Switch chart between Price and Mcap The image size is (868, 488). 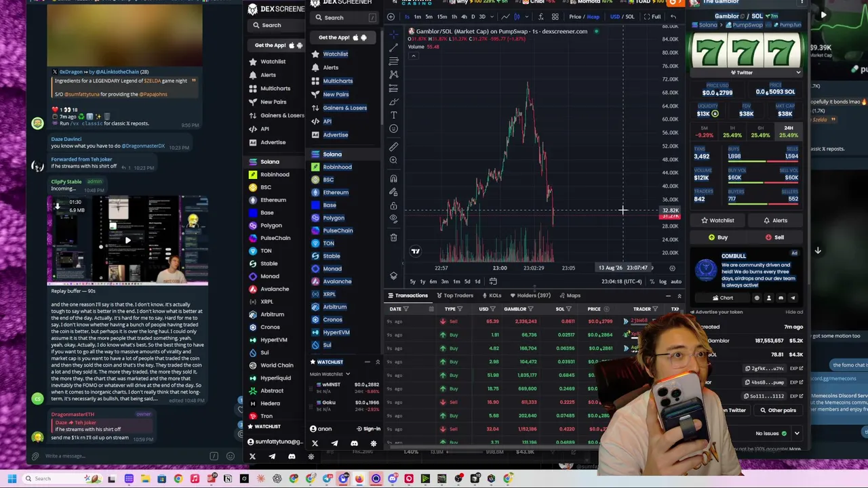585,17
